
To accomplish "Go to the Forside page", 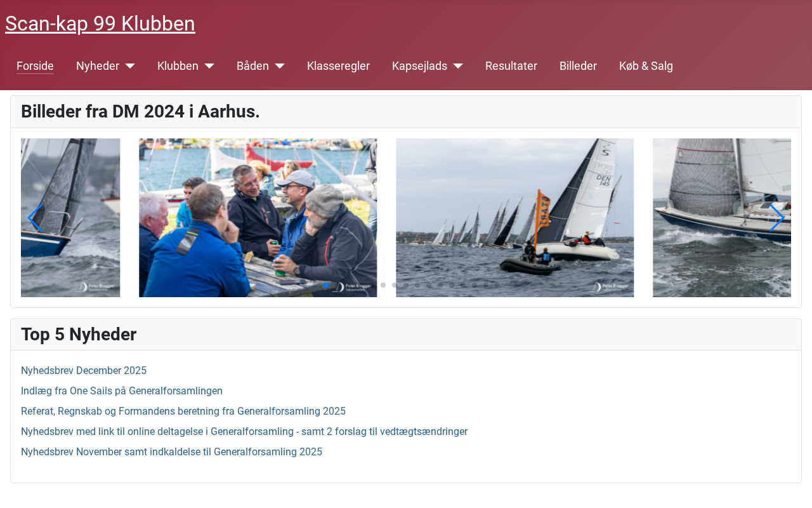I will 35,66.
